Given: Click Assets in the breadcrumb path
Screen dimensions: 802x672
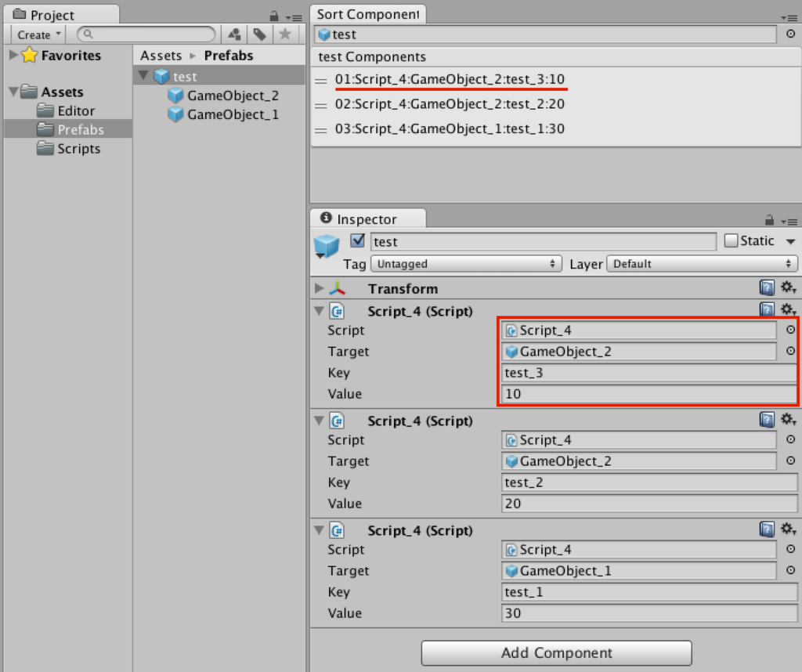Looking at the screenshot, I should 161,56.
